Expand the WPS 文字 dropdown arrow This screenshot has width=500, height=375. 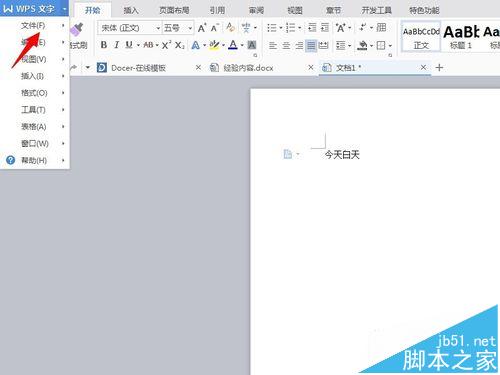tap(64, 9)
